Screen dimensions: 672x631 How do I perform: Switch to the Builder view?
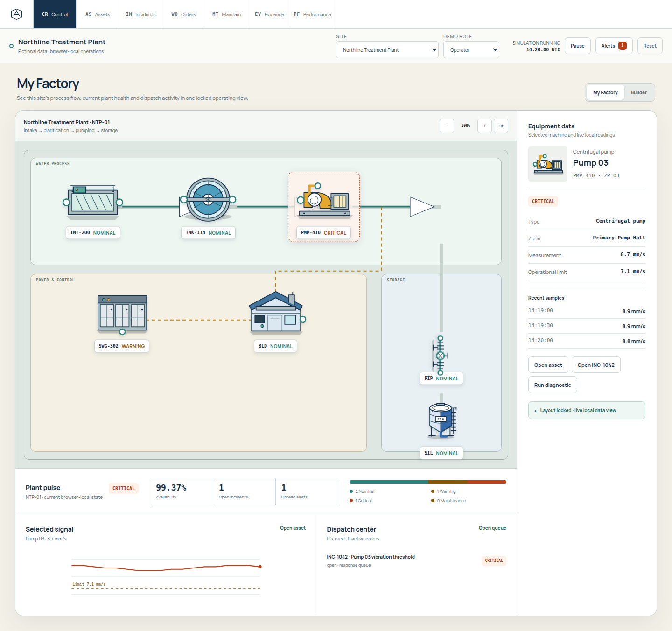click(639, 92)
